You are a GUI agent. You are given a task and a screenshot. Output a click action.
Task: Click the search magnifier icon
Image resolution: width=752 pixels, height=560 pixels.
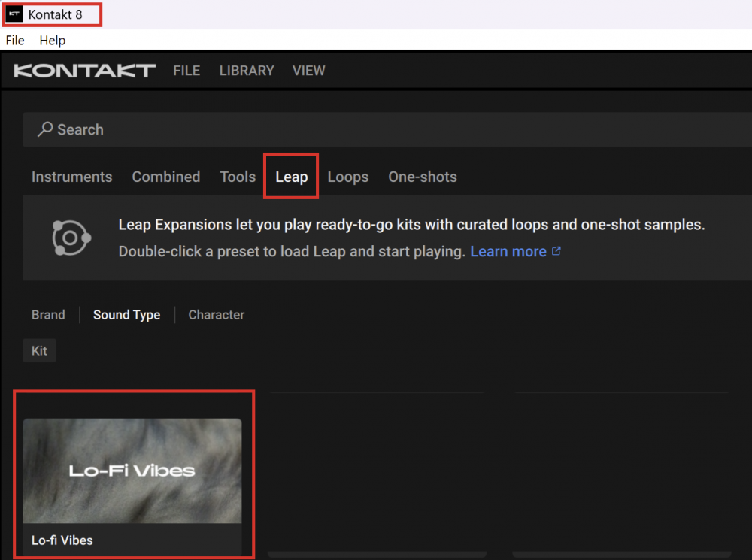pyautogui.click(x=45, y=129)
